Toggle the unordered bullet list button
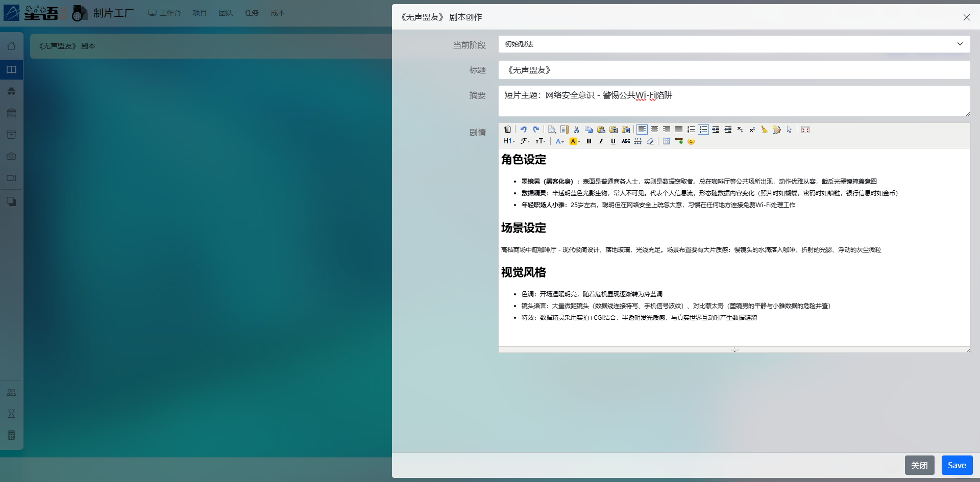980x482 pixels. pos(703,130)
